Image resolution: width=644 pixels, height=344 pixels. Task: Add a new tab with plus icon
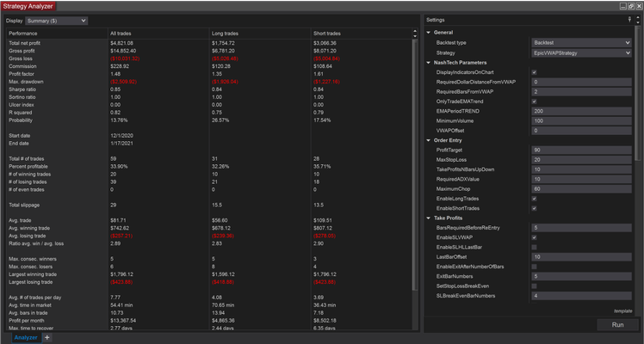click(47, 338)
